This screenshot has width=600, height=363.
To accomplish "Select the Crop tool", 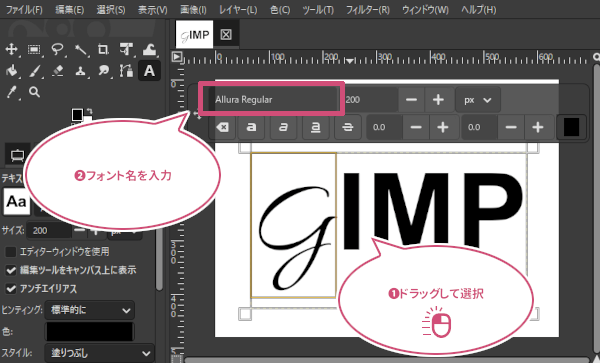I will [103, 49].
